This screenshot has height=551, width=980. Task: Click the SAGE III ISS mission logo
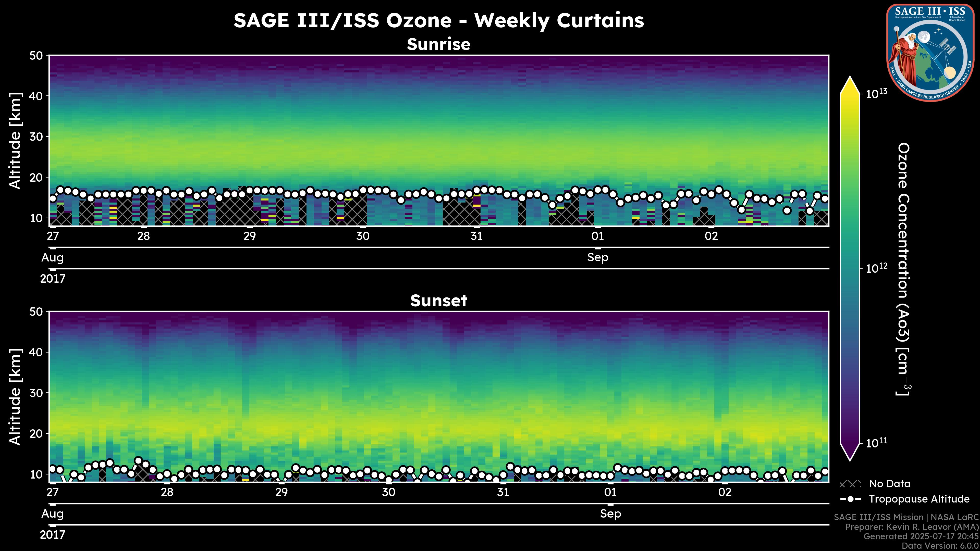[930, 53]
